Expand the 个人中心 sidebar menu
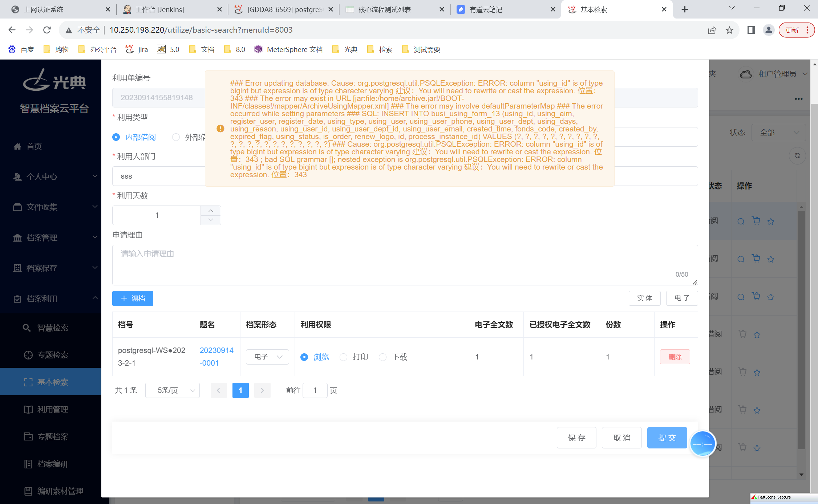Viewport: 818px width, 504px height. 51,176
